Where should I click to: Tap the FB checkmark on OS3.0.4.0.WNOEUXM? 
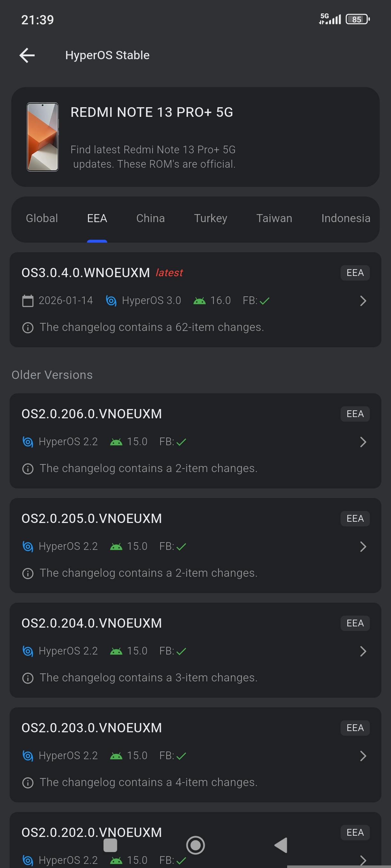tap(264, 301)
